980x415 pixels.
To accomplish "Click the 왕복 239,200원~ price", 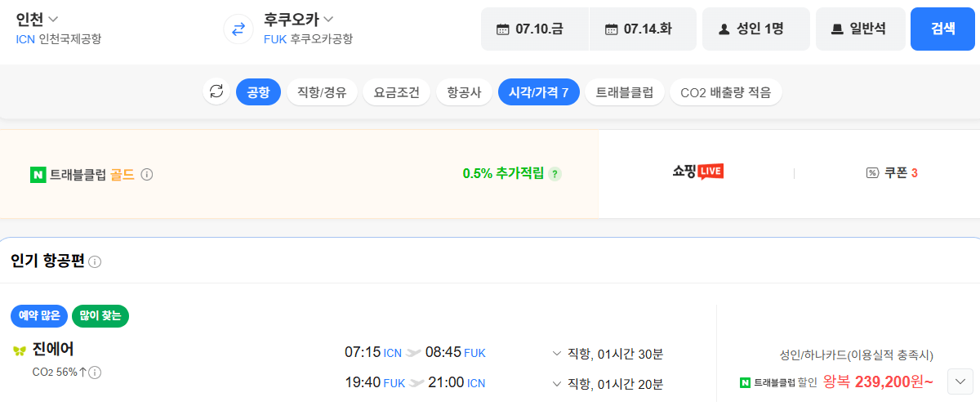I will click(x=878, y=382).
